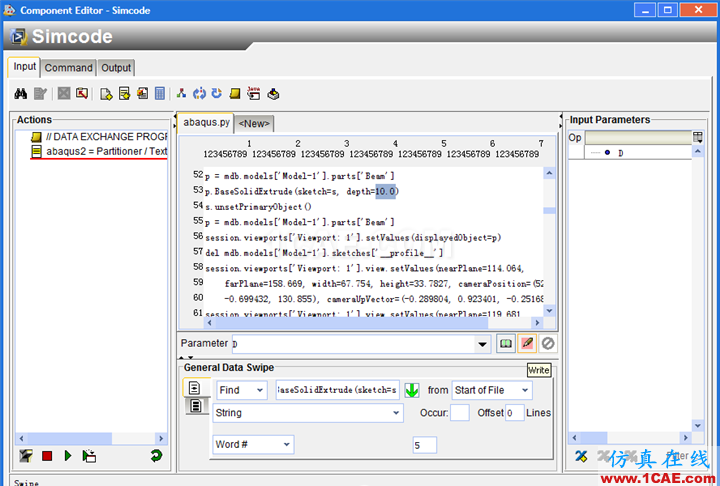Select the DATA EXCHANGE PROGRAM action row
This screenshot has width=720, height=486.
coord(99,136)
